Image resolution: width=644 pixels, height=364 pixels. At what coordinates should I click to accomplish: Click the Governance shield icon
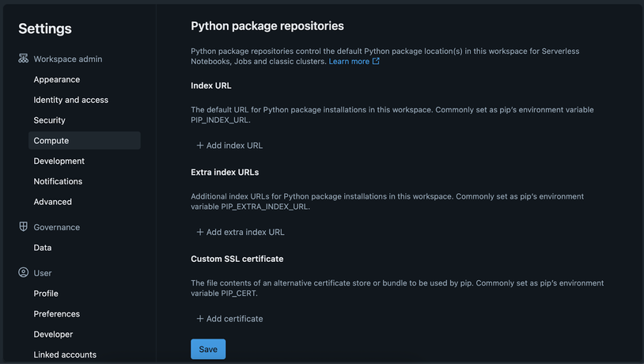point(24,227)
